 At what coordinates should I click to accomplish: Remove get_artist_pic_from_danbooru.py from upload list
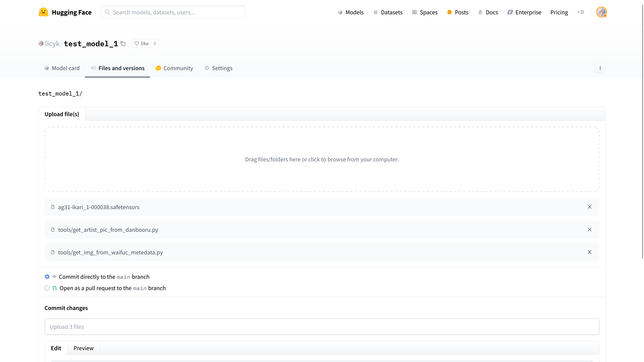[x=589, y=230]
